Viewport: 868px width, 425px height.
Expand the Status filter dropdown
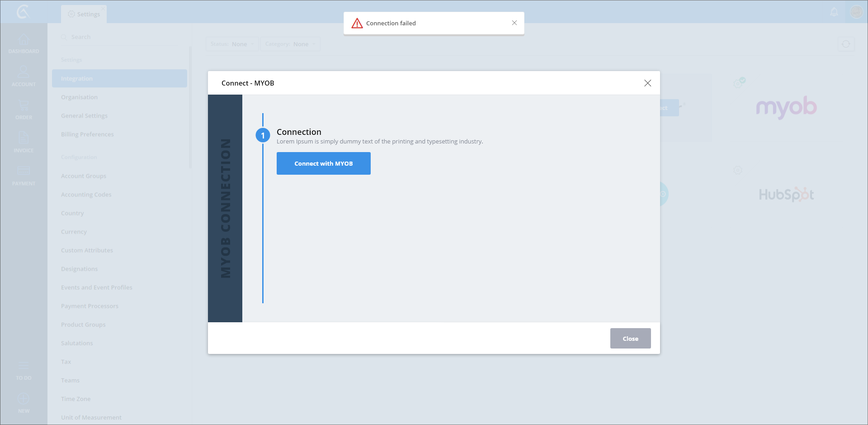tap(232, 44)
